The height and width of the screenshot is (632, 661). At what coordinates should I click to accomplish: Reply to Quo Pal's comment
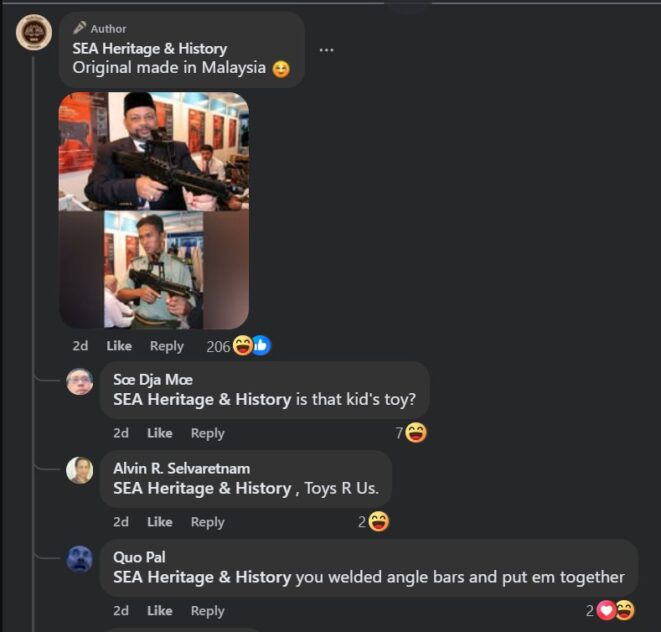point(207,609)
